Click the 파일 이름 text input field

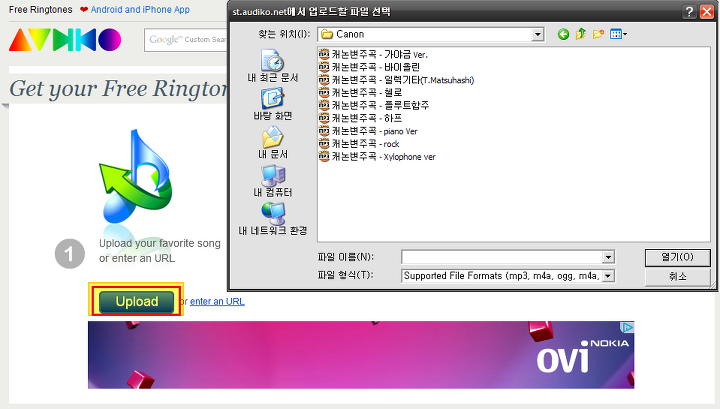pos(501,257)
